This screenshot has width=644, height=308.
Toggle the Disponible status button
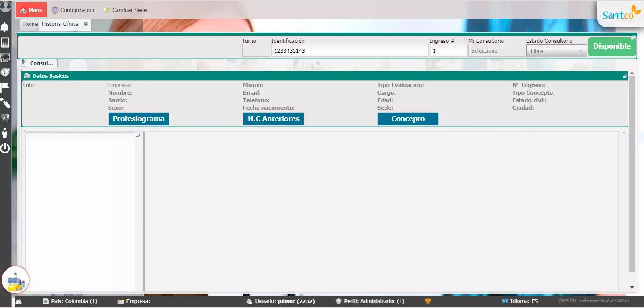pos(611,46)
